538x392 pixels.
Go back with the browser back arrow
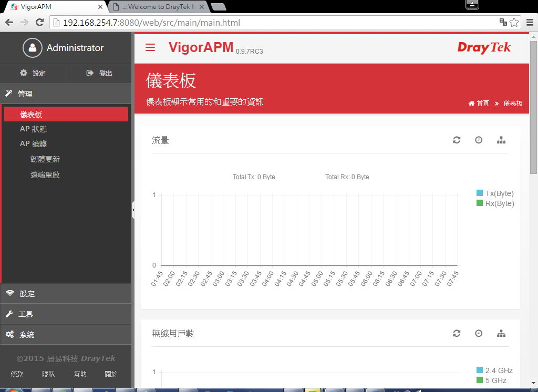click(9, 23)
